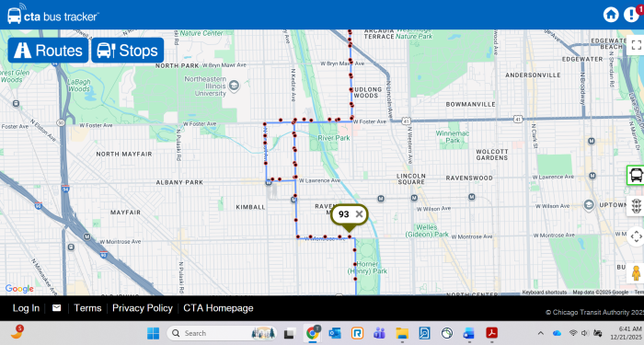Switch to Google Chrome in taskbar
Screen dimensions: 644x345
[312, 333]
